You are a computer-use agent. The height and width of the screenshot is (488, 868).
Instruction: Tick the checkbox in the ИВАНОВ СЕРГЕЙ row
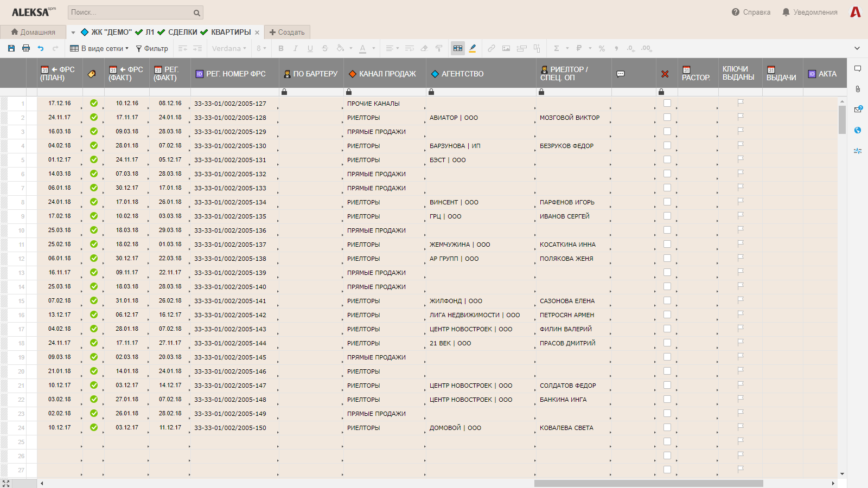[667, 216]
